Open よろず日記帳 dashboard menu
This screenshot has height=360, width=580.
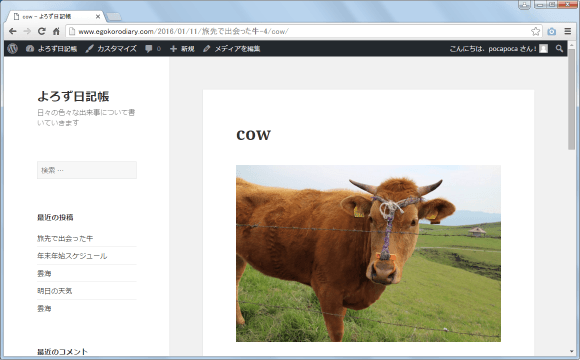click(51, 48)
